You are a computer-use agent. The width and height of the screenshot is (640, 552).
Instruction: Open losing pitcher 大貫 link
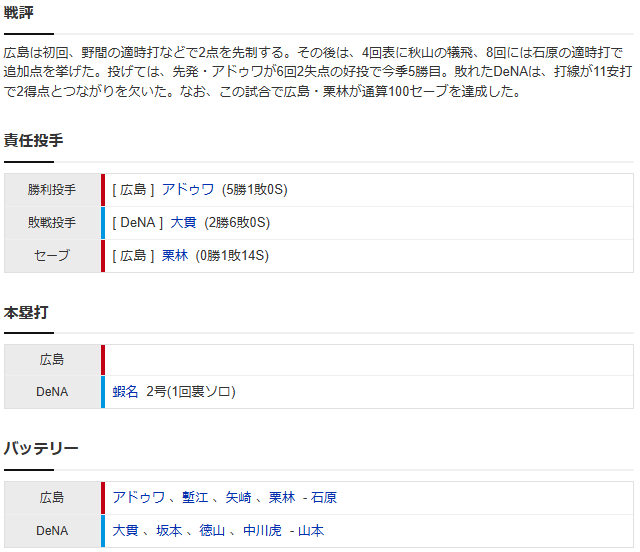click(x=183, y=223)
